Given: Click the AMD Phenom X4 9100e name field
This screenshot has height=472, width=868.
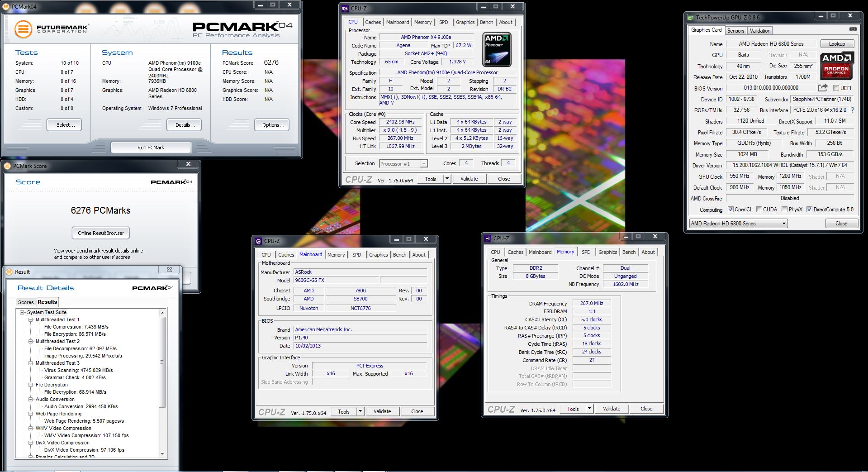Looking at the screenshot, I should tap(426, 37).
